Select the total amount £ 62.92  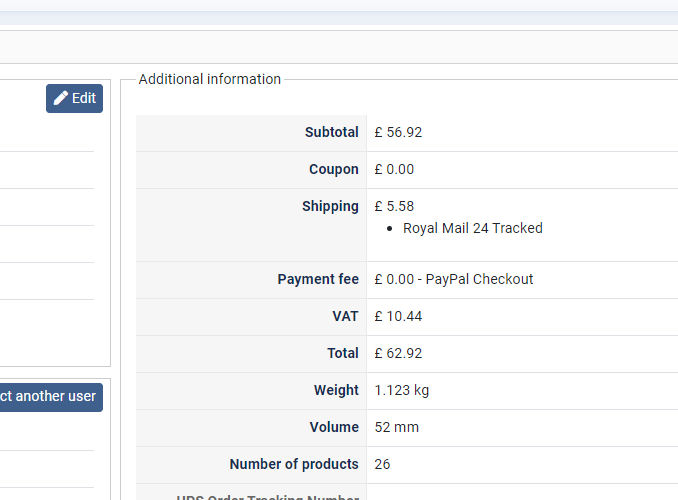[398, 353]
